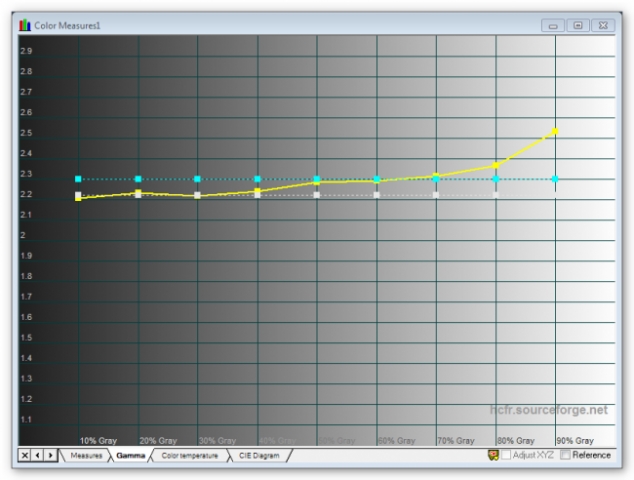Click the yellow gamma point at 80% Gray
Viewport: 634px width, 480px height.
pyautogui.click(x=495, y=166)
